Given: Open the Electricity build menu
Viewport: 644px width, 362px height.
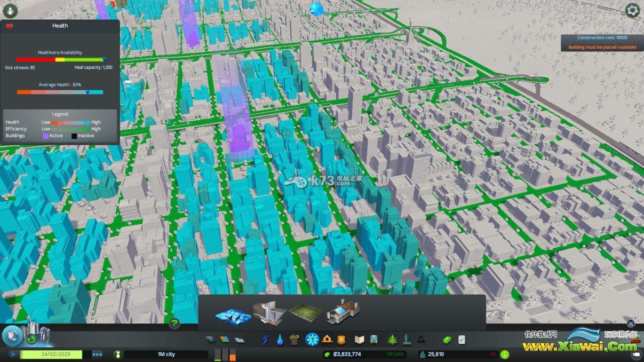Looking at the screenshot, I should [x=265, y=340].
